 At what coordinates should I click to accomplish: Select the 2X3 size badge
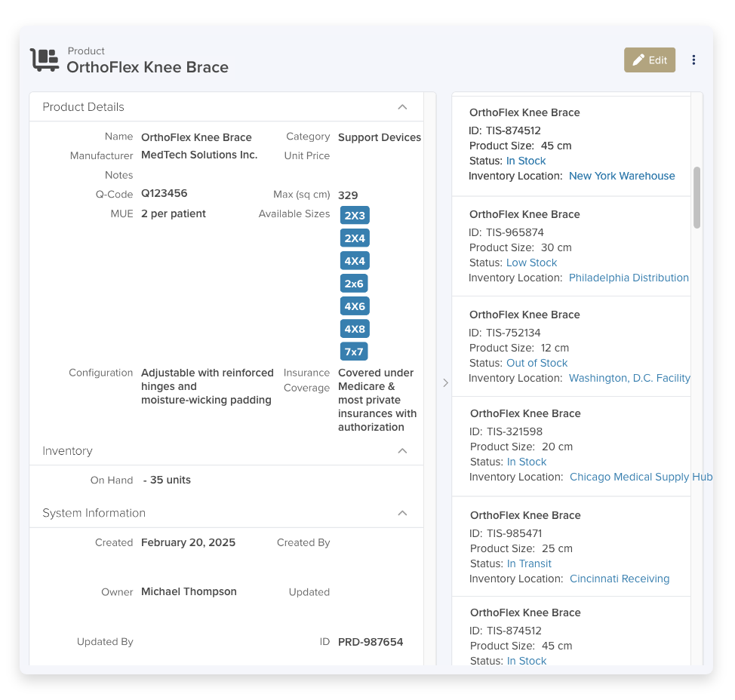coord(355,216)
